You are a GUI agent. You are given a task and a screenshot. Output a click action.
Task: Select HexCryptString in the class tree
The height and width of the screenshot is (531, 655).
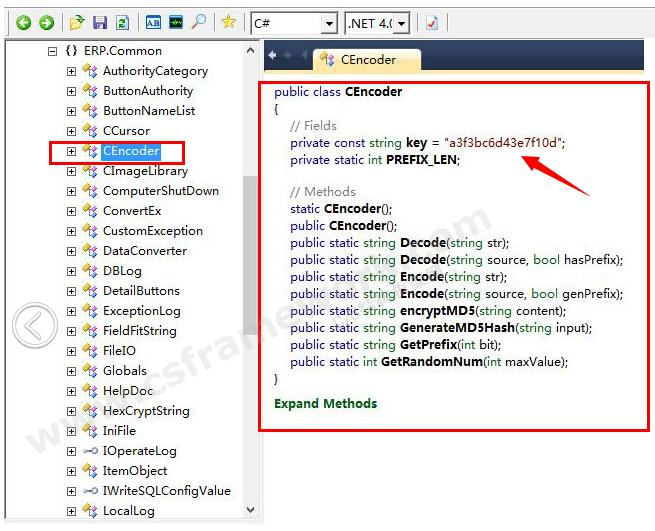click(x=145, y=411)
